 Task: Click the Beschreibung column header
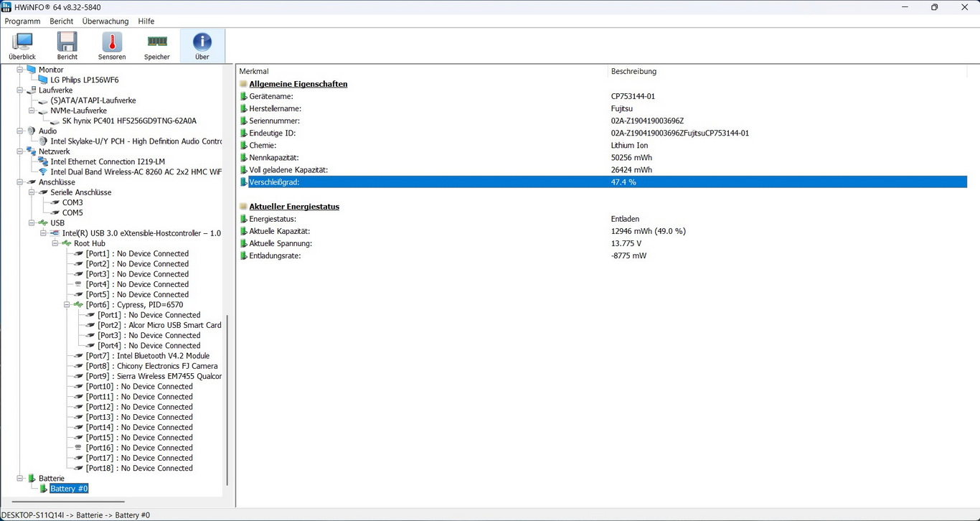(x=633, y=72)
